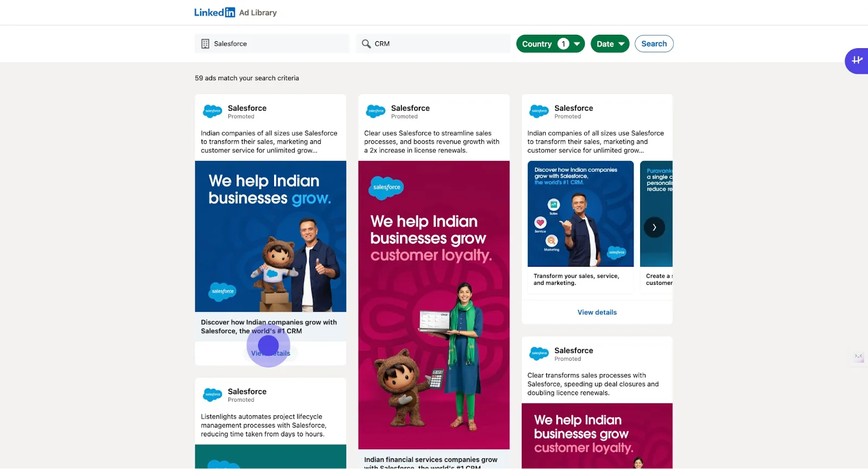This screenshot has height=469, width=868.
Task: Click the Ad Library title link
Action: click(x=258, y=12)
